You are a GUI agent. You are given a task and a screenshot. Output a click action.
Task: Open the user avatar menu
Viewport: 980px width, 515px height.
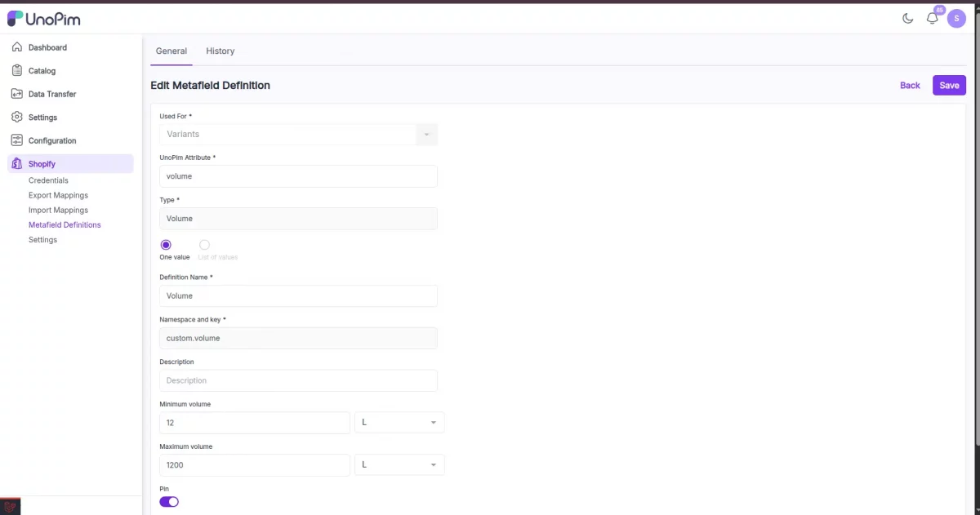[x=956, y=18]
